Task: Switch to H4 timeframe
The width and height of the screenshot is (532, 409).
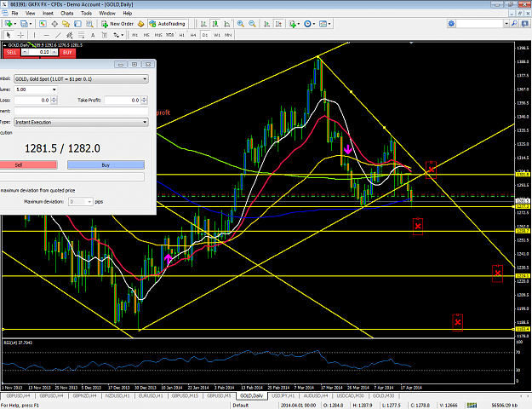Action: [193, 35]
